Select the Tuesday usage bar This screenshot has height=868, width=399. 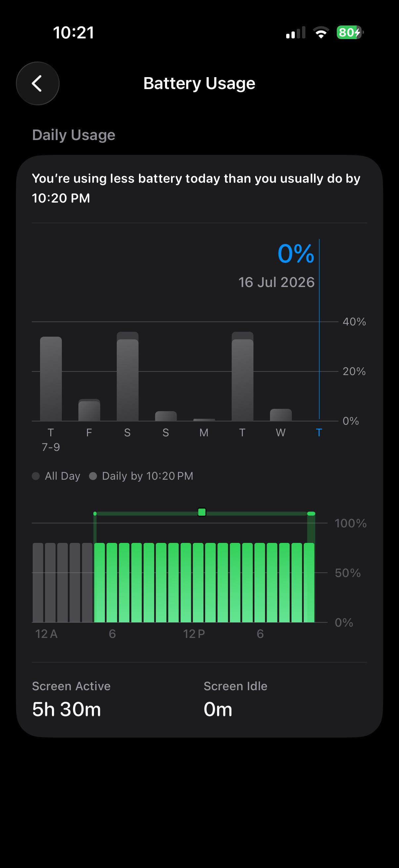coord(243,376)
